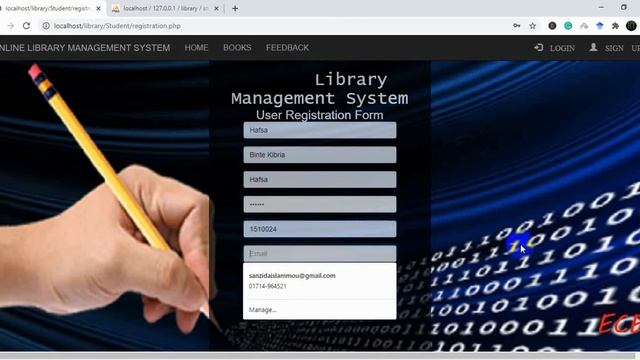Click the browser forward arrow

11,26
